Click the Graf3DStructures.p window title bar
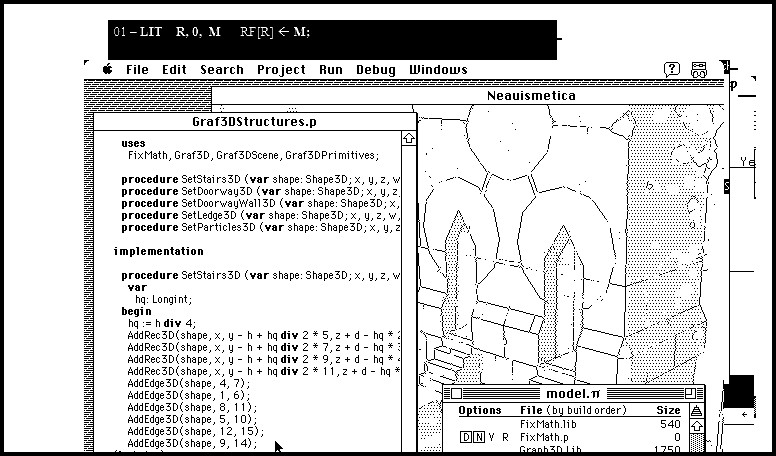Image resolution: width=776 pixels, height=456 pixels. point(254,122)
